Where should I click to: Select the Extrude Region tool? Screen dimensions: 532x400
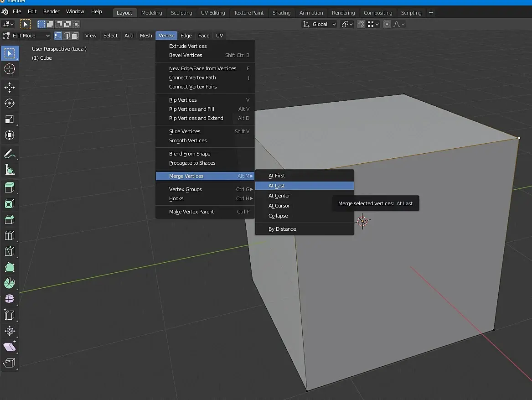click(10, 187)
